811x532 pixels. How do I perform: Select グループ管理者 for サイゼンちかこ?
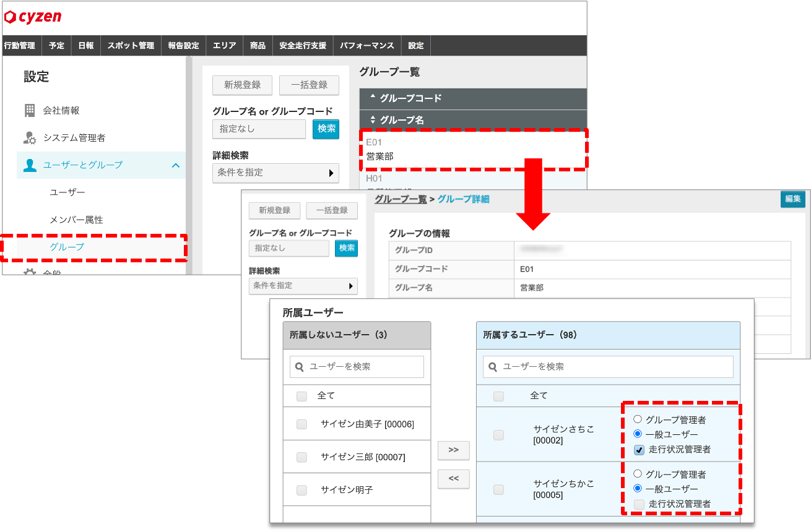click(638, 474)
